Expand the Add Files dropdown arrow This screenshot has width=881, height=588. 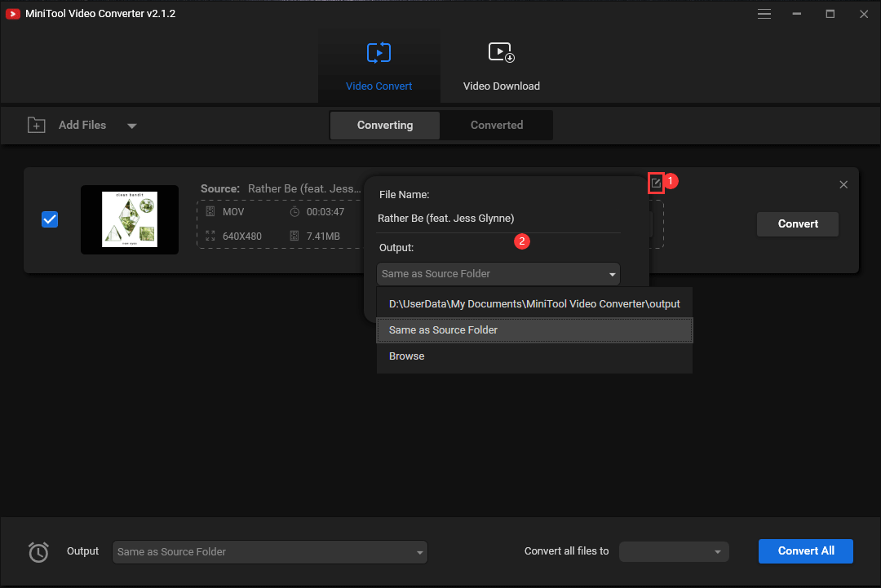coord(132,126)
